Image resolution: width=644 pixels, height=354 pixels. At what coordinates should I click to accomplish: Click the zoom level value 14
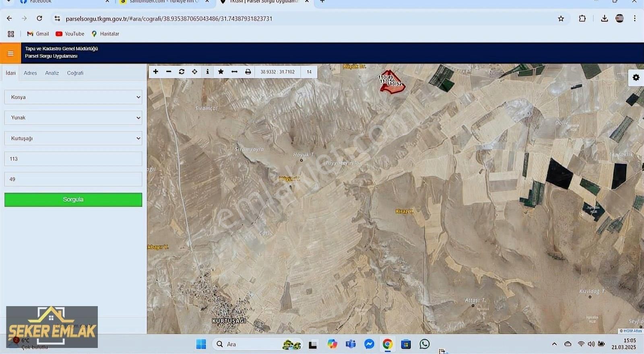click(x=309, y=72)
